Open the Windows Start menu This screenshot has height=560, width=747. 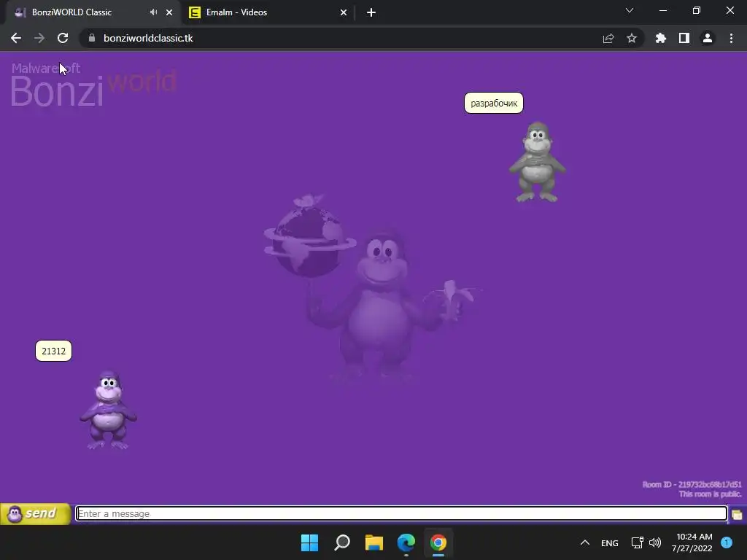pyautogui.click(x=309, y=542)
